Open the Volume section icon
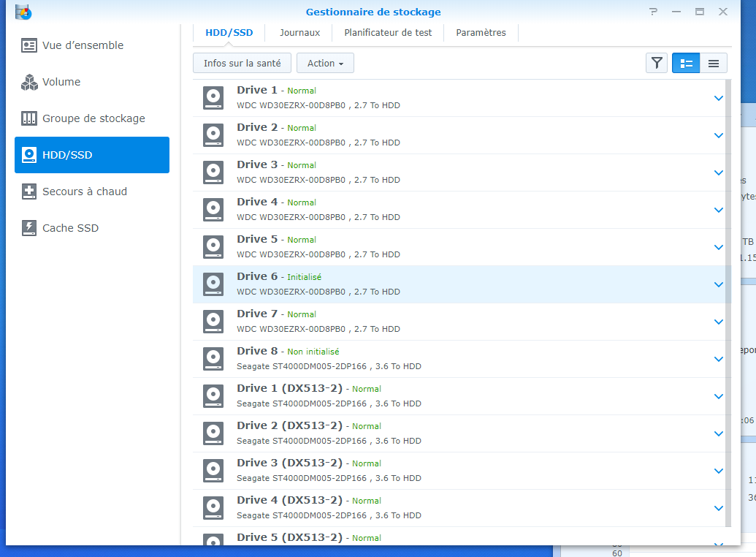This screenshot has width=756, height=557. (x=29, y=82)
